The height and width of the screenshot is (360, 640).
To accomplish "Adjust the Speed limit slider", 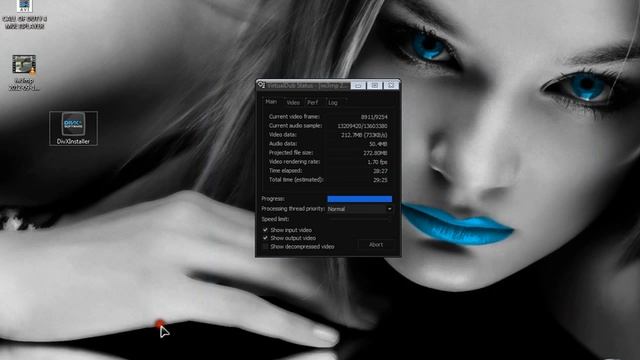I will pyautogui.click(x=360, y=219).
